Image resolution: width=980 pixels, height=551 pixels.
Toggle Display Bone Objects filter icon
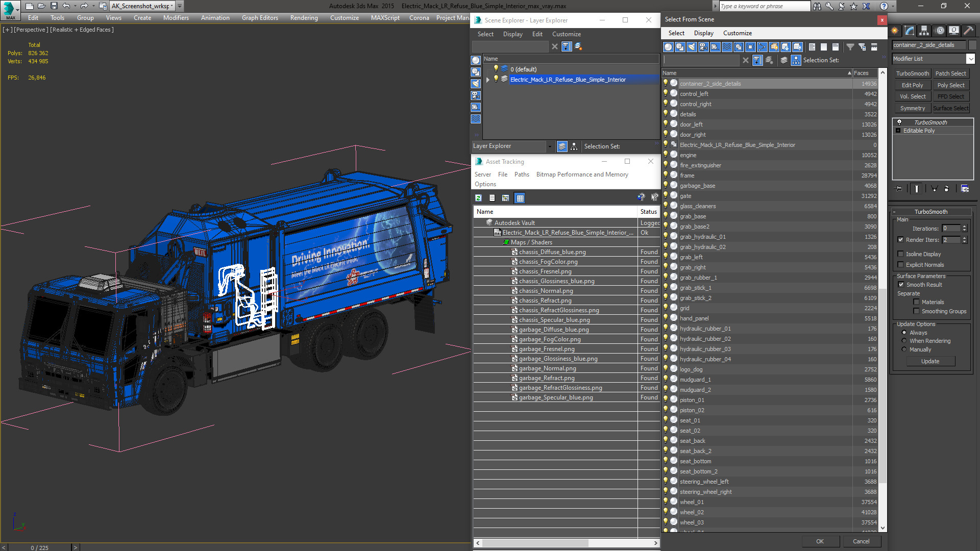point(762,47)
